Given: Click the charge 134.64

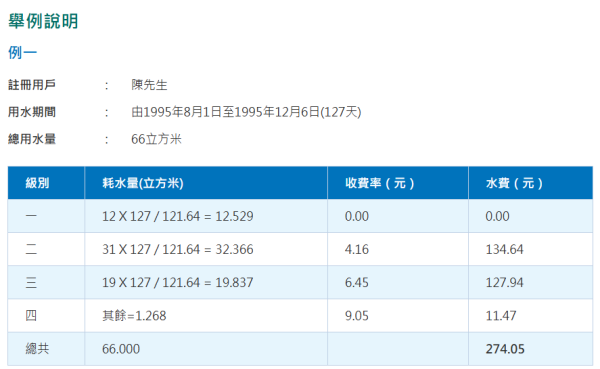Looking at the screenshot, I should click(504, 250).
